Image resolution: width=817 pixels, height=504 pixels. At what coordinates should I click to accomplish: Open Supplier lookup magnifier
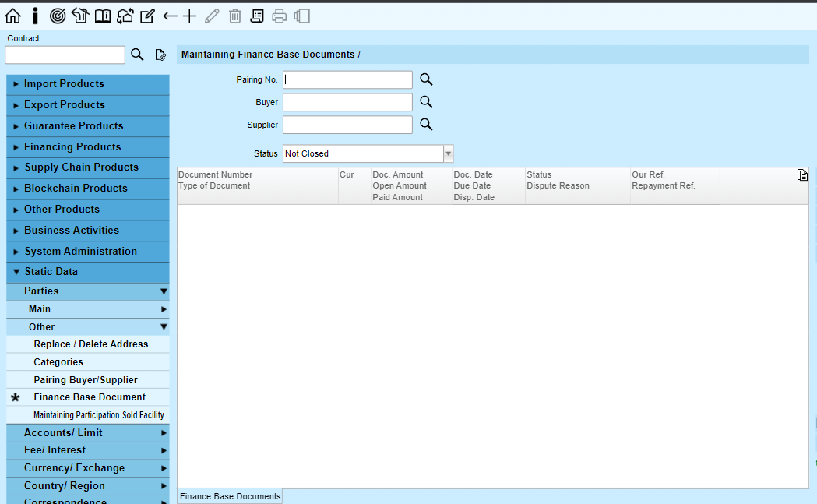coord(426,124)
